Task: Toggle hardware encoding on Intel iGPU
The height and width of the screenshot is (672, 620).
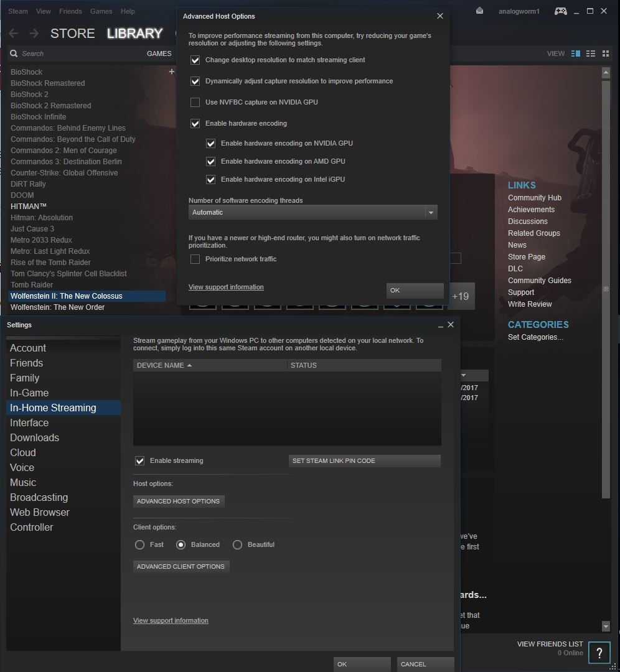Action: [210, 179]
